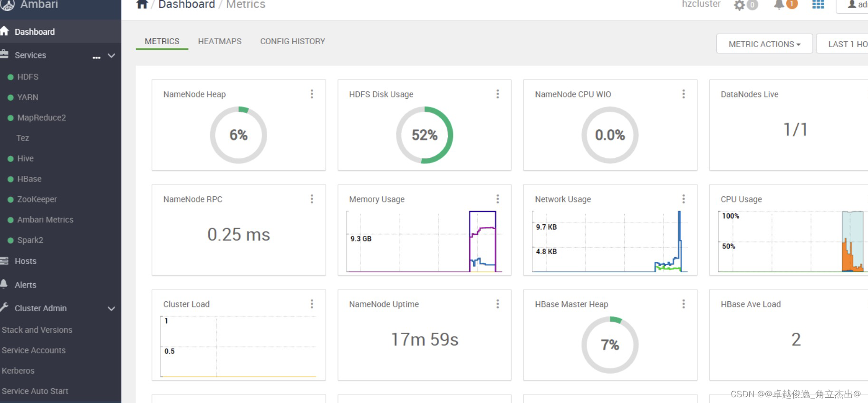Open the METRIC ACTIONS dropdown

coord(764,44)
